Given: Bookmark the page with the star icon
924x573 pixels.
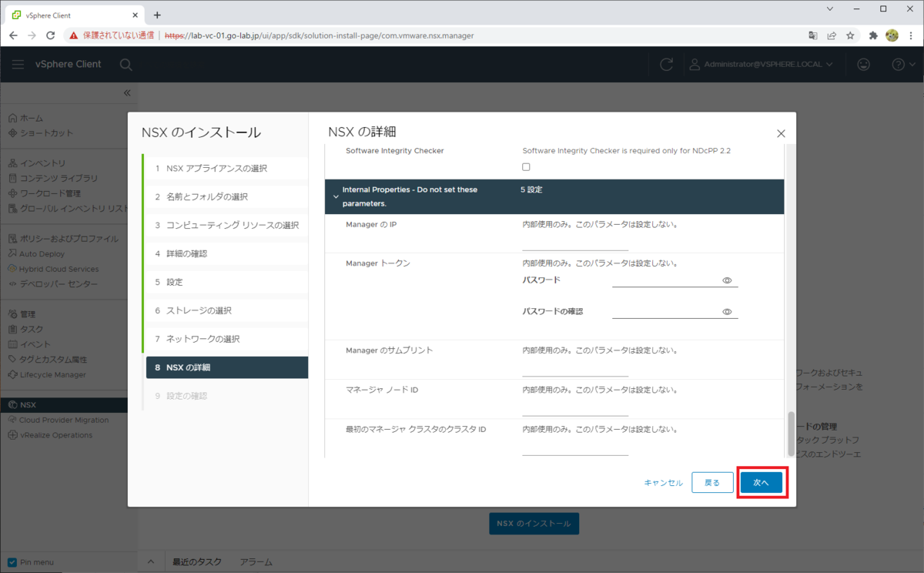Looking at the screenshot, I should click(x=850, y=35).
